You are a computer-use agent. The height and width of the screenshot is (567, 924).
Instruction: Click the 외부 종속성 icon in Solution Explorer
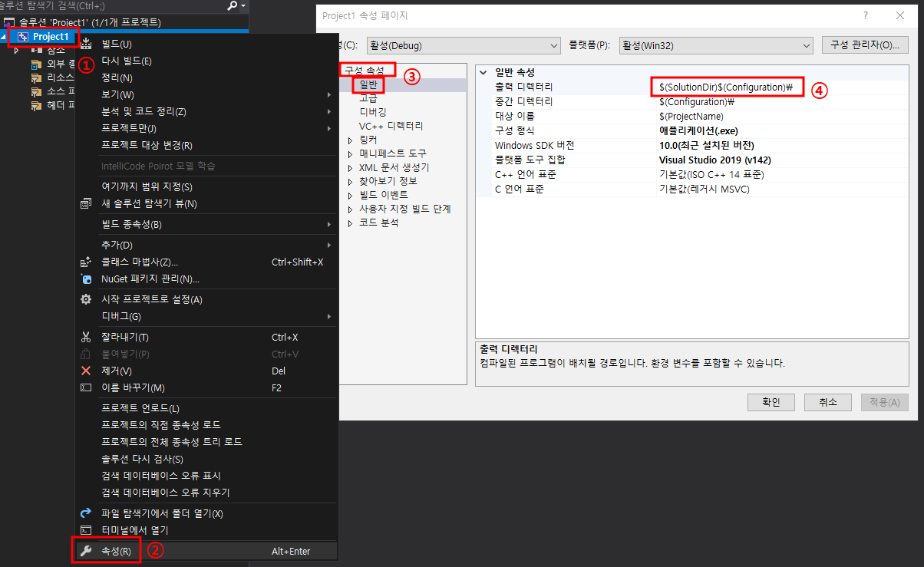click(x=36, y=64)
